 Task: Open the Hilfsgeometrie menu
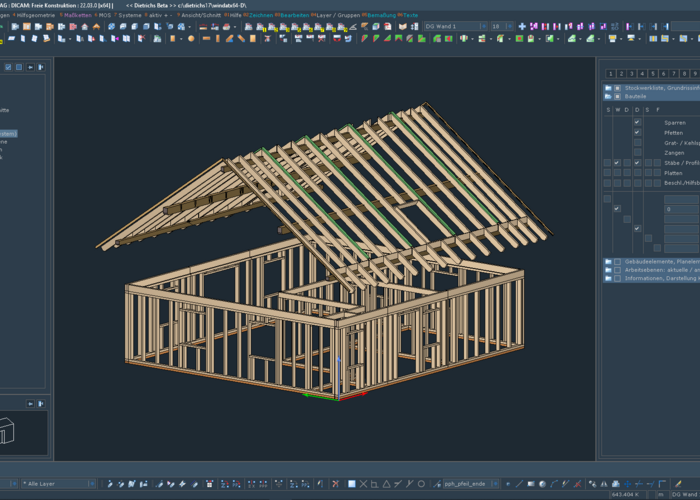pyautogui.click(x=36, y=15)
